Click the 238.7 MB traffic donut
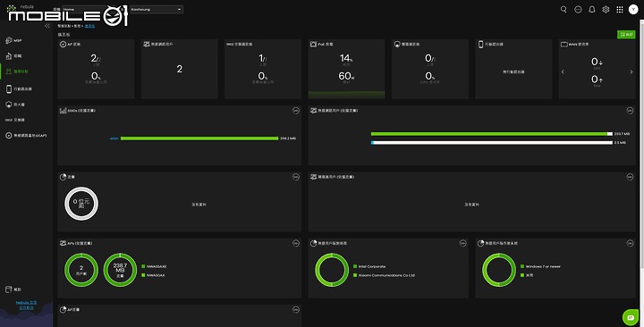The height and width of the screenshot is (327, 644). (x=120, y=270)
